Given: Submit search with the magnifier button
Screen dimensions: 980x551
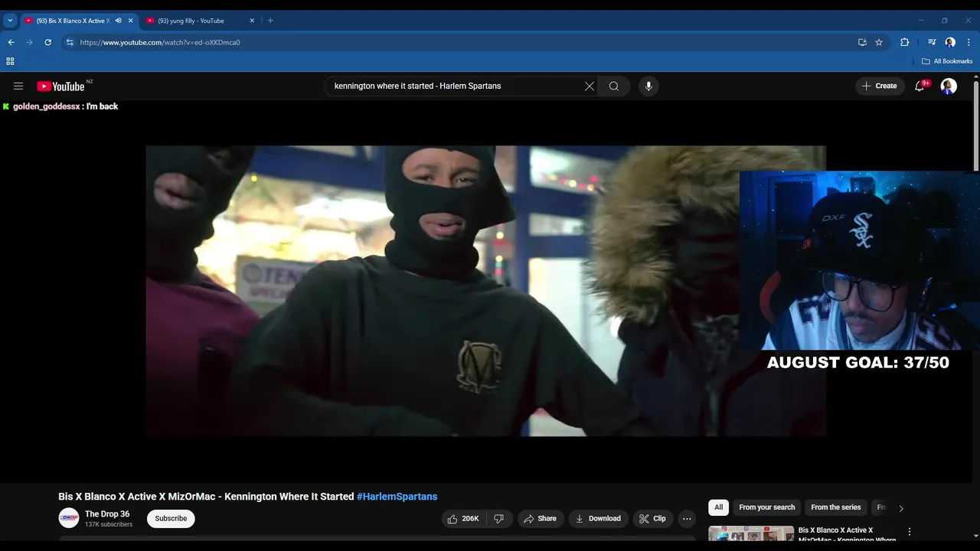Looking at the screenshot, I should tap(614, 86).
